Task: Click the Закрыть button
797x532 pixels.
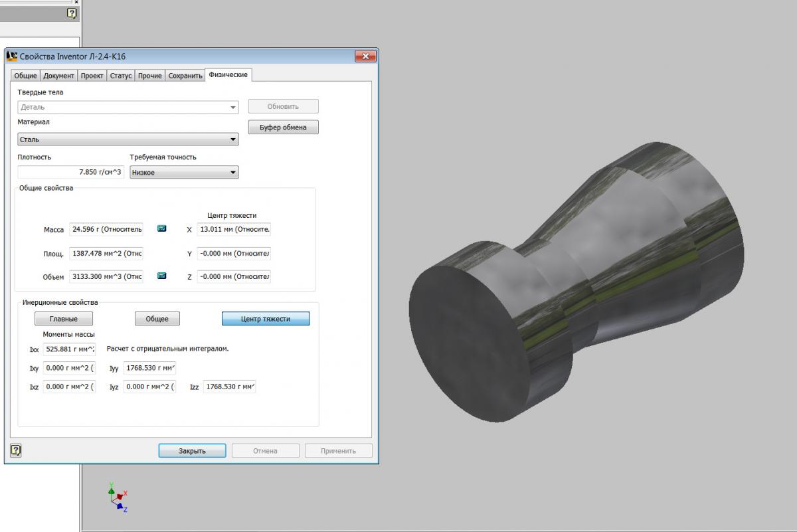Action: (192, 450)
